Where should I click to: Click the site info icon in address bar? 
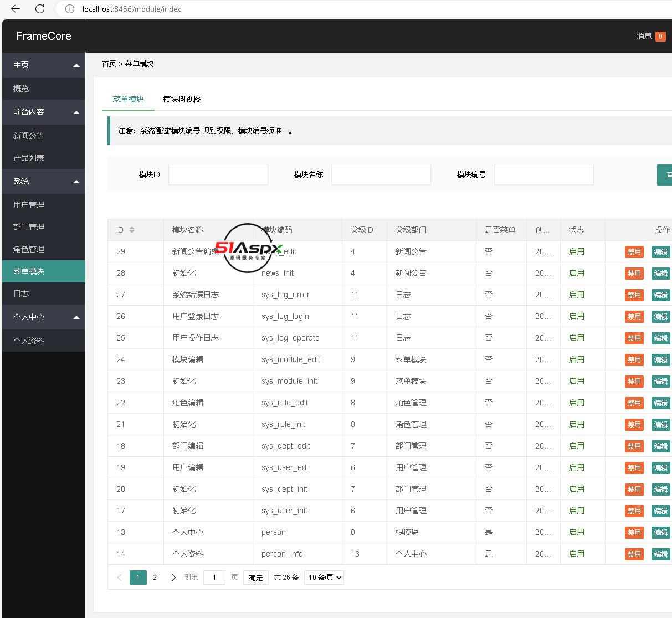70,9
